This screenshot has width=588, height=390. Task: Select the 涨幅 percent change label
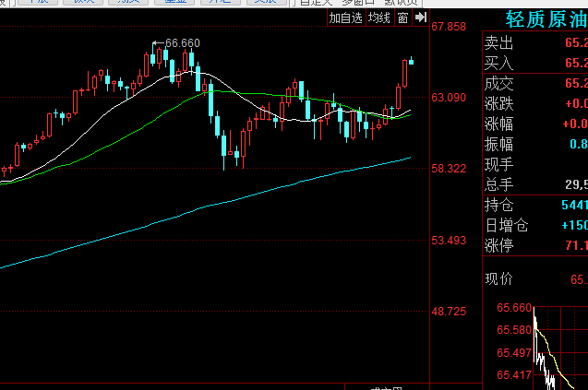pos(498,124)
